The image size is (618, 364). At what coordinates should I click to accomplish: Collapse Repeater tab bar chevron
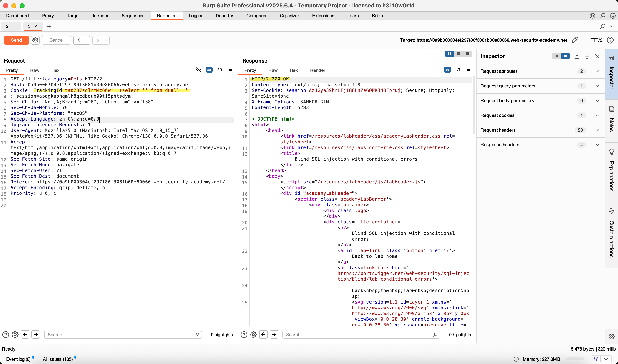[611, 26]
